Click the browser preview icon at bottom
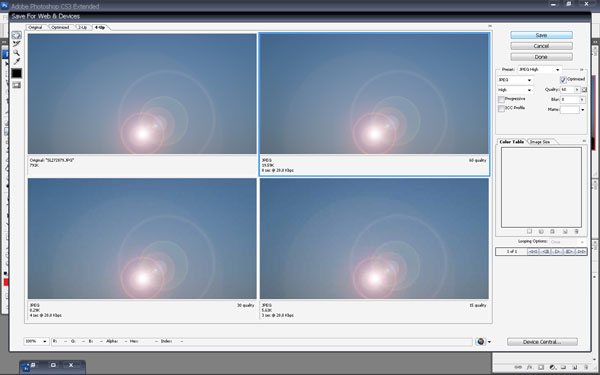Image resolution: width=600 pixels, height=375 pixels. point(481,341)
